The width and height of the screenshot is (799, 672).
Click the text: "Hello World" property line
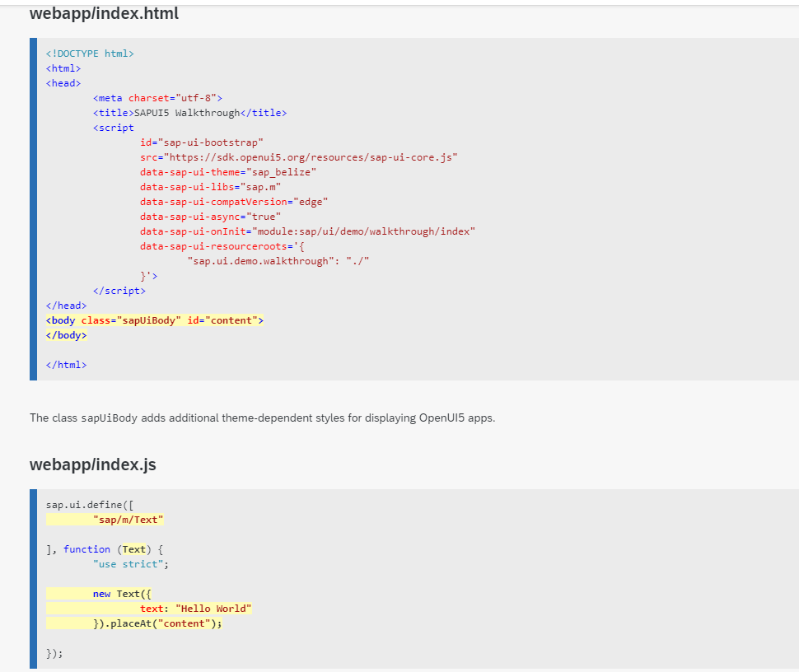195,609
